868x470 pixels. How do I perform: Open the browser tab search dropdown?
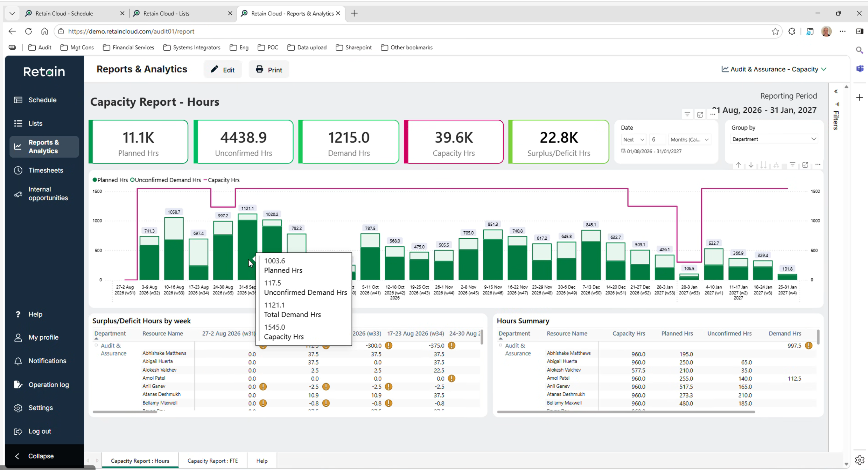[x=12, y=13]
